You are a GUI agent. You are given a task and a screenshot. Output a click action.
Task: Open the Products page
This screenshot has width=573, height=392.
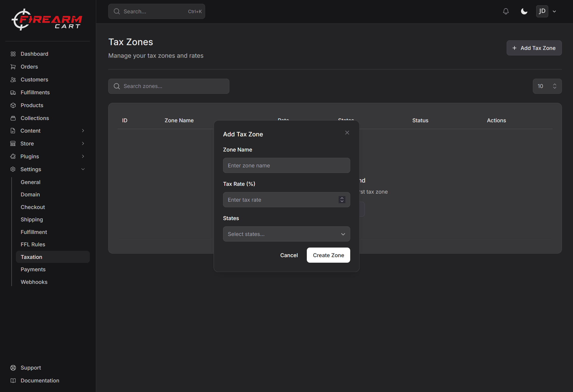32,105
